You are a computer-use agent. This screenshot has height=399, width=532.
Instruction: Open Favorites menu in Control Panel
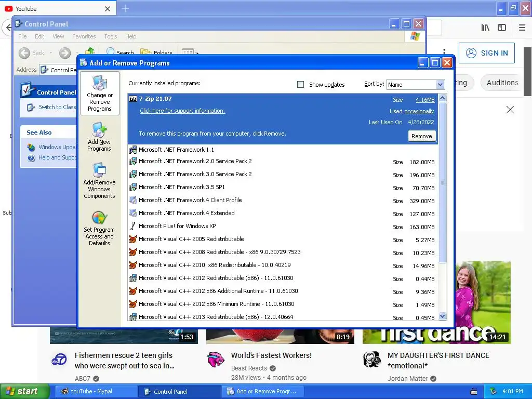pyautogui.click(x=84, y=36)
